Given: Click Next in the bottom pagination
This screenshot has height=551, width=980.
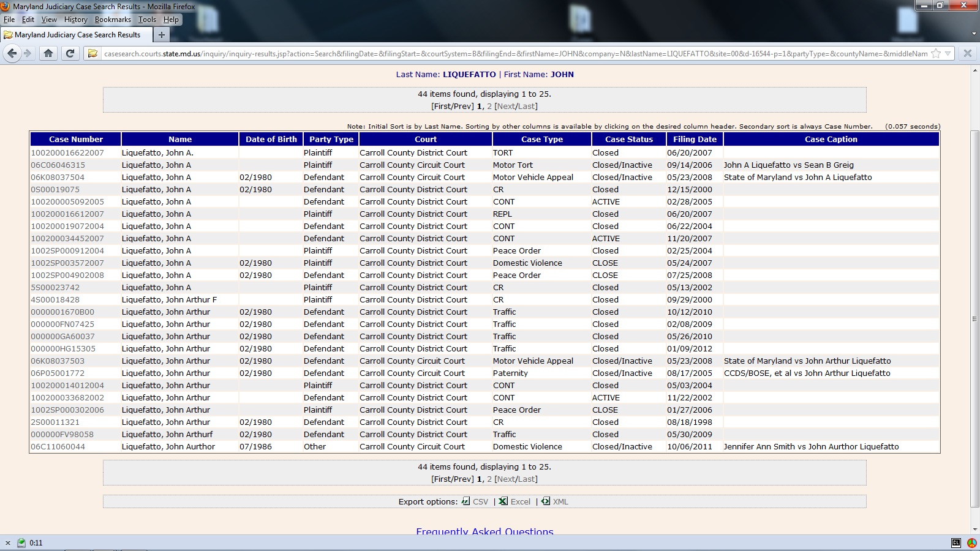Looking at the screenshot, I should pos(505,479).
